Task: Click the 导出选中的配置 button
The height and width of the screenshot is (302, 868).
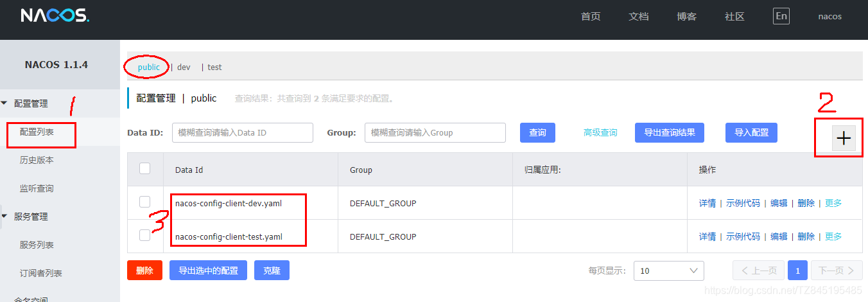Action: 208,271
